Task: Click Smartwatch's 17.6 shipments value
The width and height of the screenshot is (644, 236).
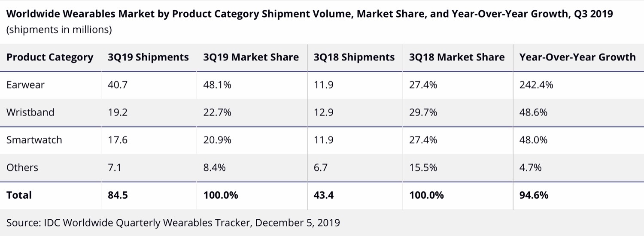Action: pyautogui.click(x=117, y=140)
